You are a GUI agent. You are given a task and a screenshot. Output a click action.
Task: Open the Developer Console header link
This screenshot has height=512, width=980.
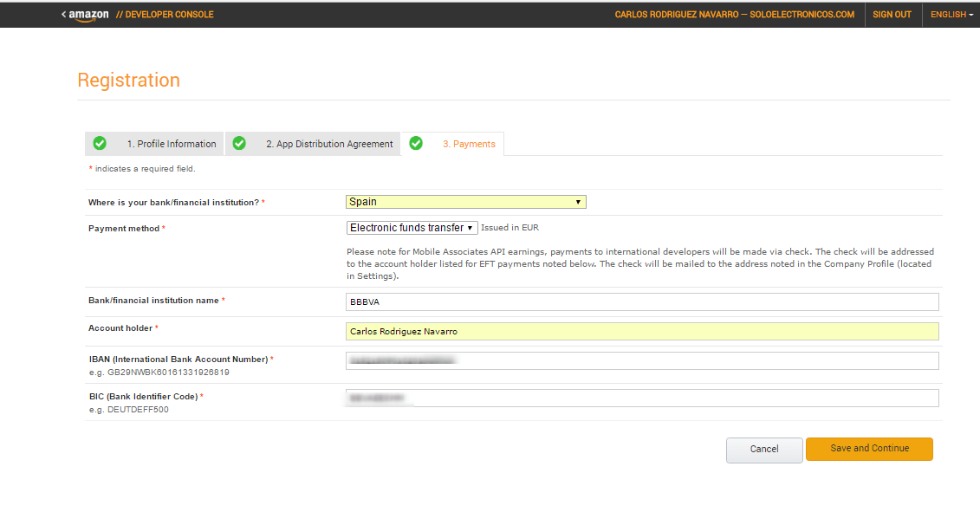[165, 15]
